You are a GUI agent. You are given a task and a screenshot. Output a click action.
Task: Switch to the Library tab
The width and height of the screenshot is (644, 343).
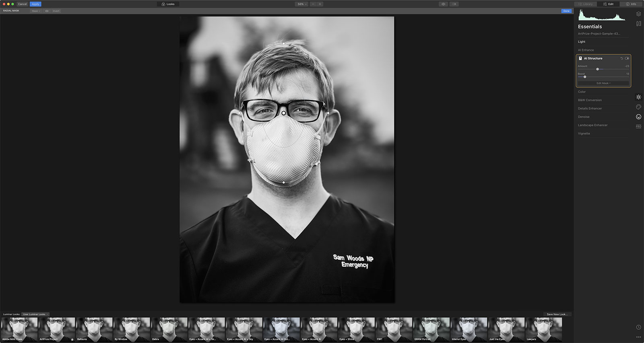(586, 4)
